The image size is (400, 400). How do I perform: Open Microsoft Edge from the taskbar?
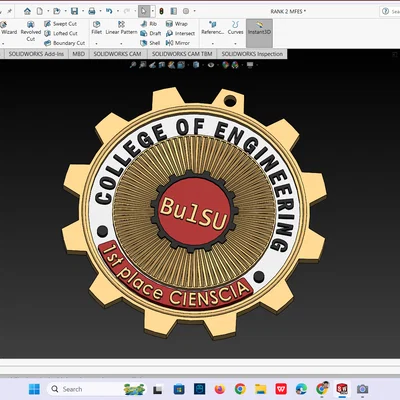301,389
